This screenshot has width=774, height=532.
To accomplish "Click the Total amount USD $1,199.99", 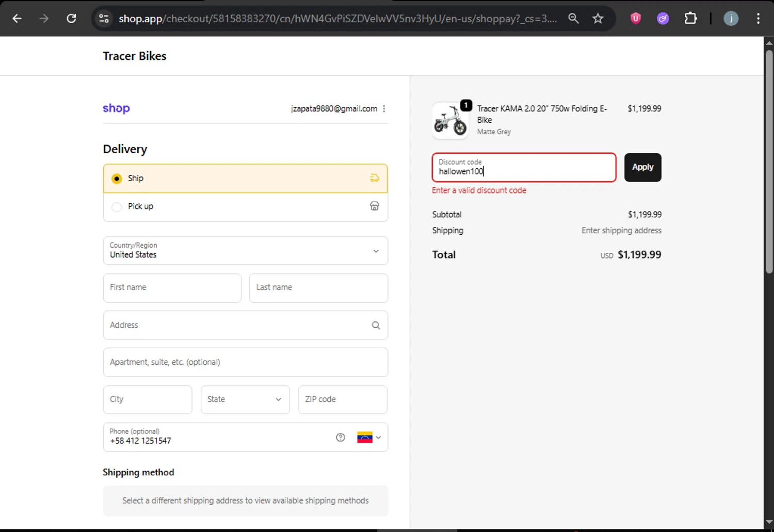I will (x=631, y=255).
